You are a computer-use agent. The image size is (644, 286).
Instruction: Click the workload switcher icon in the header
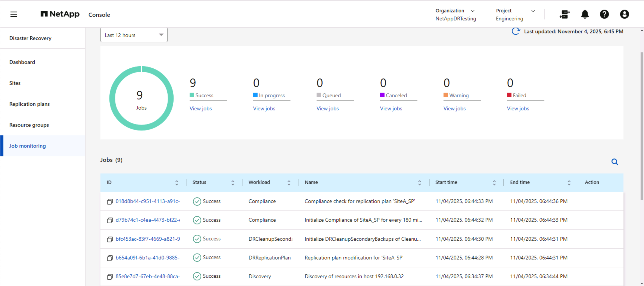pos(564,15)
